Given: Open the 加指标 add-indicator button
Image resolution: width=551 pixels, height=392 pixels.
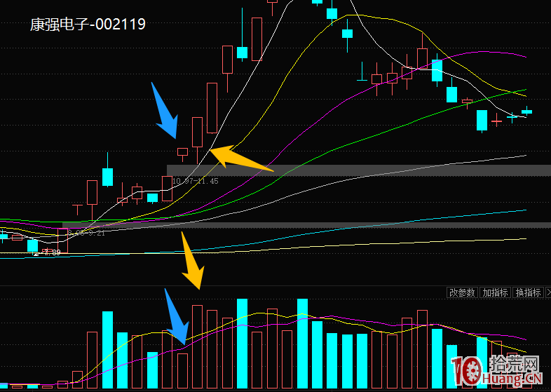Looking at the screenshot, I should coord(495,292).
